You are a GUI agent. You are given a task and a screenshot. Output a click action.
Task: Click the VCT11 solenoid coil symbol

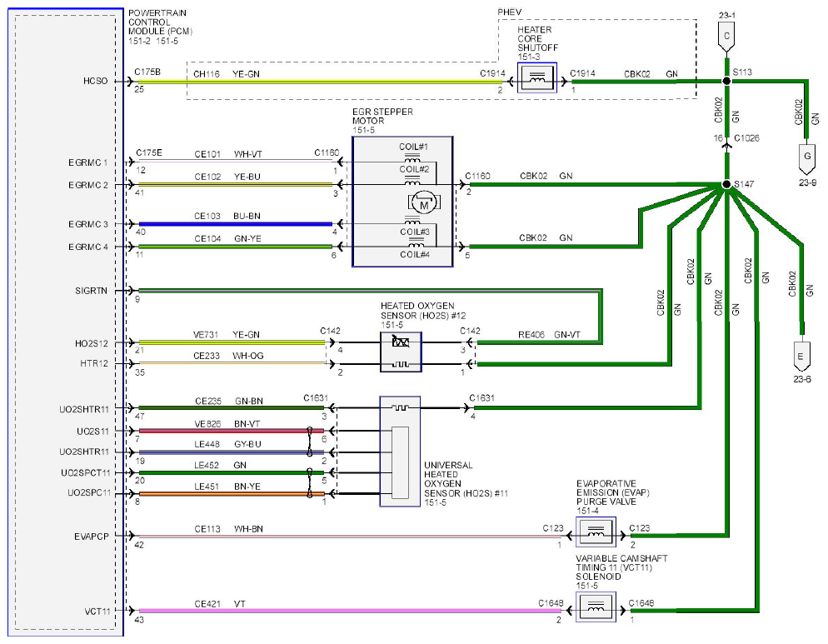pos(596,607)
